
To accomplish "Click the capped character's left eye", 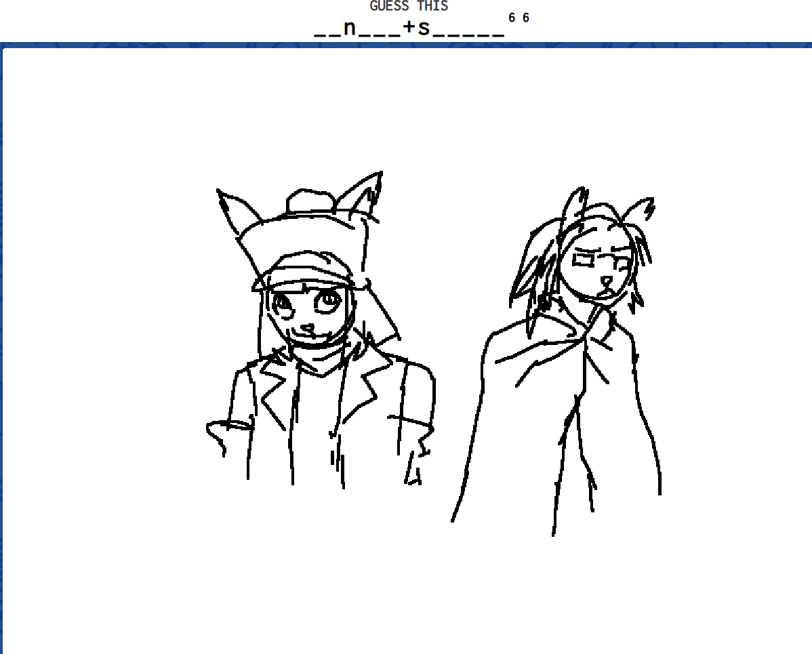I will [x=281, y=302].
